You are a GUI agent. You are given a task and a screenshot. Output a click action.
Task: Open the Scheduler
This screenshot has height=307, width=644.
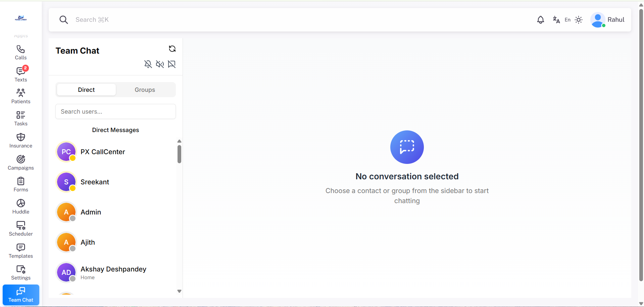pyautogui.click(x=20, y=228)
